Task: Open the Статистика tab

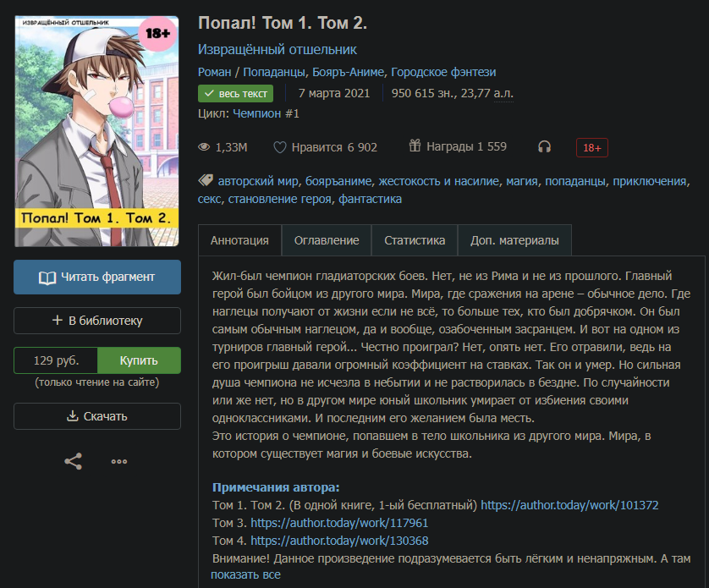Action: click(415, 240)
